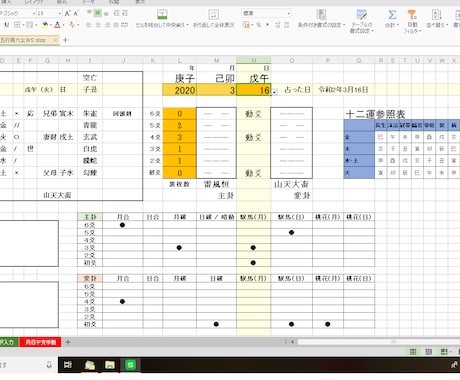This screenshot has width=460, height=380.
Task: Click the cell shading pattern icon
Action: point(30,25)
